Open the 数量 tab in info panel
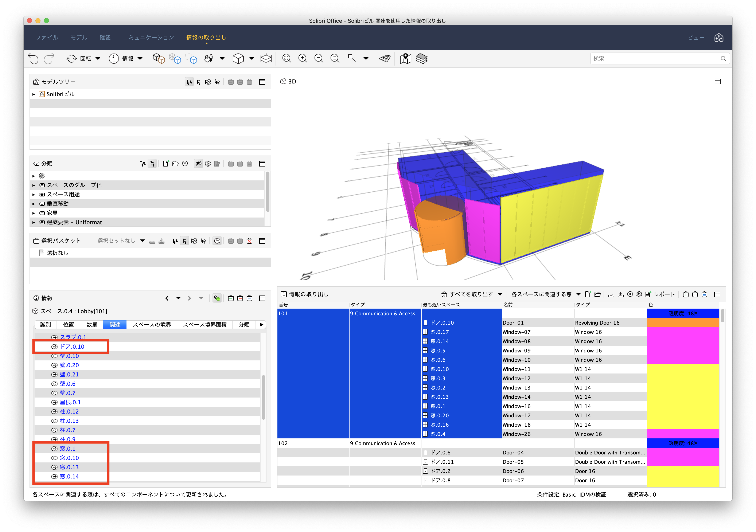756x532 pixels. click(91, 325)
